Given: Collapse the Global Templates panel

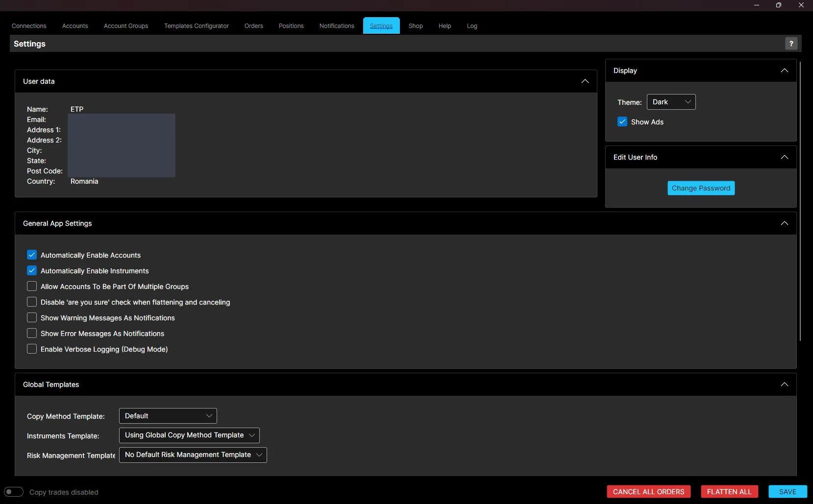Looking at the screenshot, I should (x=785, y=384).
